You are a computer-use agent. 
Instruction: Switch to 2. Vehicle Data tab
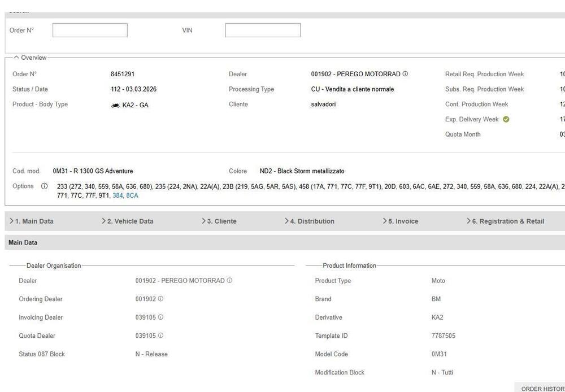pyautogui.click(x=129, y=221)
